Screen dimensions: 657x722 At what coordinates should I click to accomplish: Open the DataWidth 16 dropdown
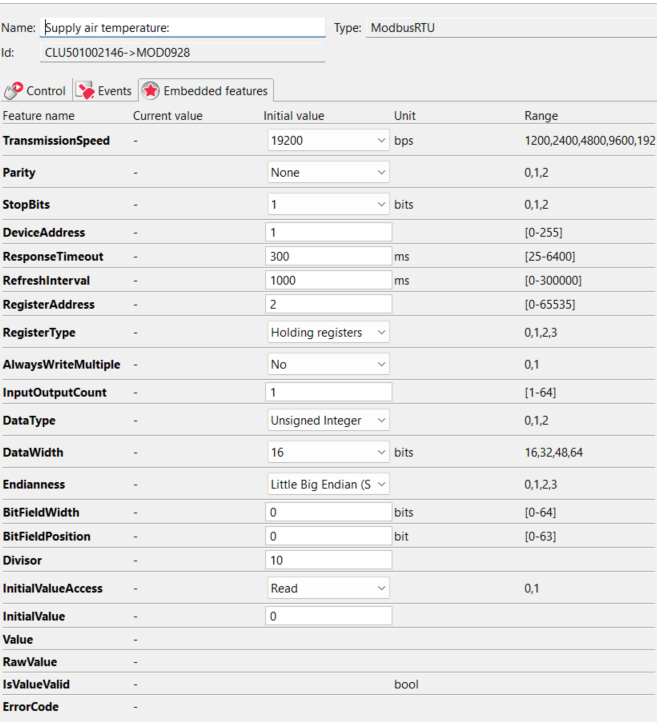click(x=328, y=452)
